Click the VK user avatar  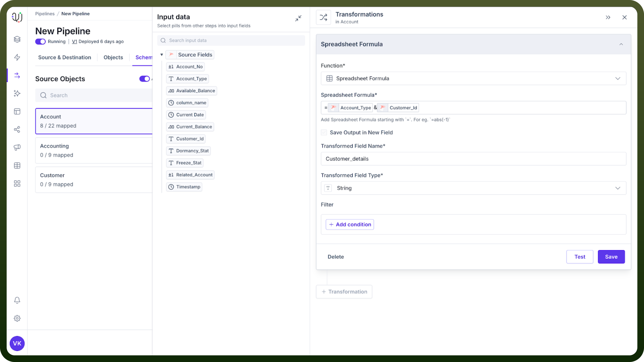[17, 343]
